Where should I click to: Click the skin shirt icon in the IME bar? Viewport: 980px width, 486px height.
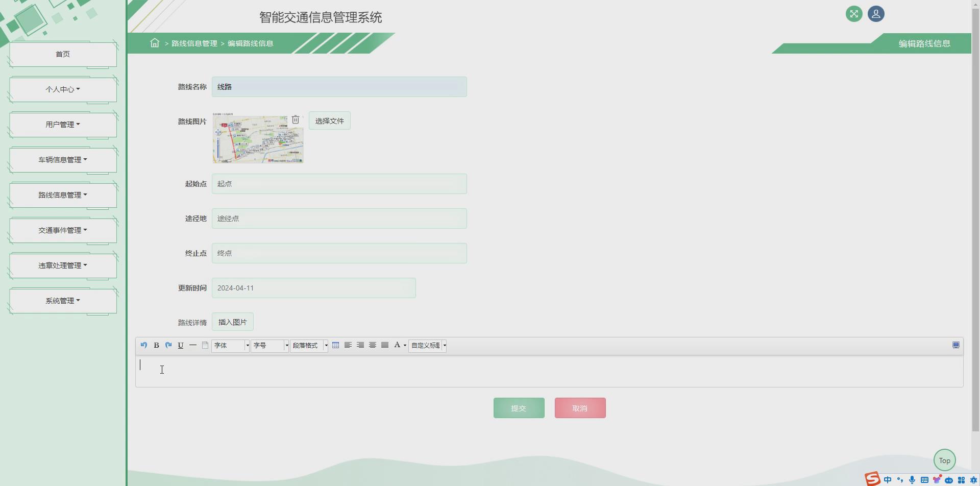pyautogui.click(x=937, y=480)
